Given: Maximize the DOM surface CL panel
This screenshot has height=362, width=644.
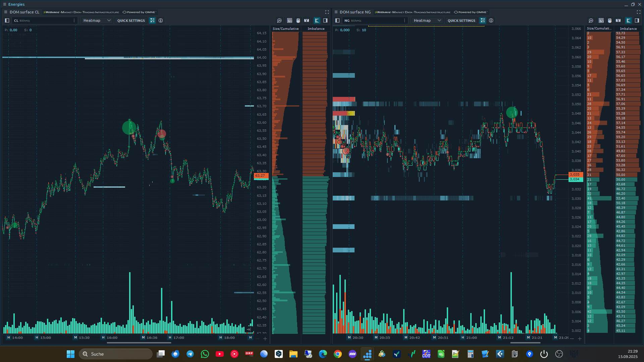Looking at the screenshot, I should point(327,12).
